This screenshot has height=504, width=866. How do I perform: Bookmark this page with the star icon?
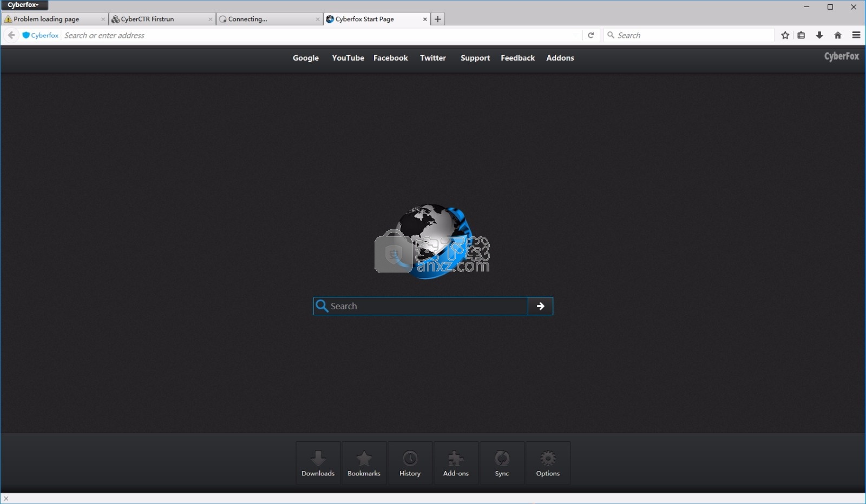coord(785,35)
